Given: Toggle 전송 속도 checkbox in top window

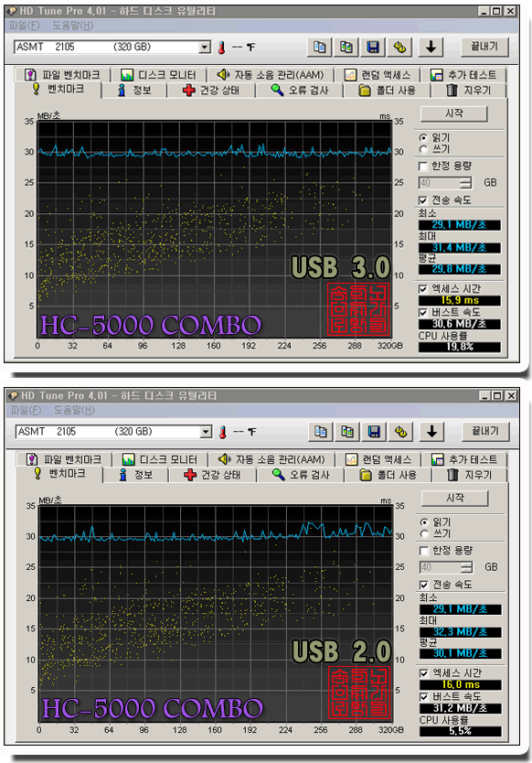Looking at the screenshot, I should [422, 200].
